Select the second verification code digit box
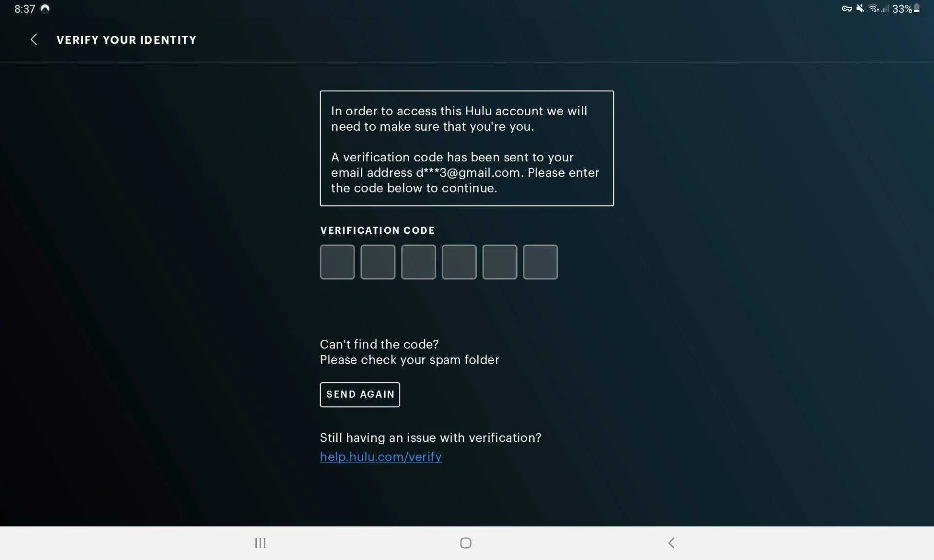Image resolution: width=934 pixels, height=560 pixels. click(x=378, y=262)
